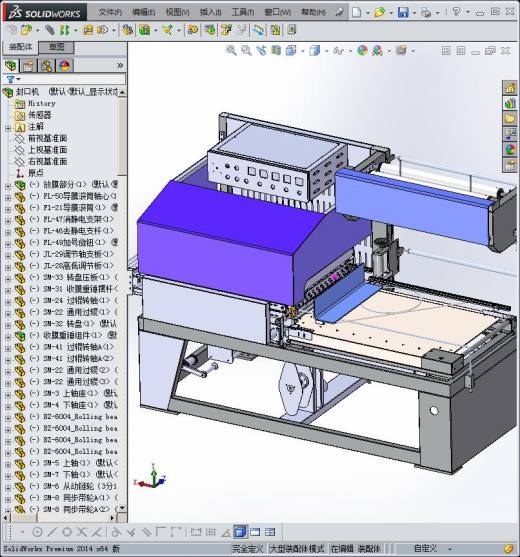
Task: Open the FeatureManager design tree tab
Action: point(11,66)
